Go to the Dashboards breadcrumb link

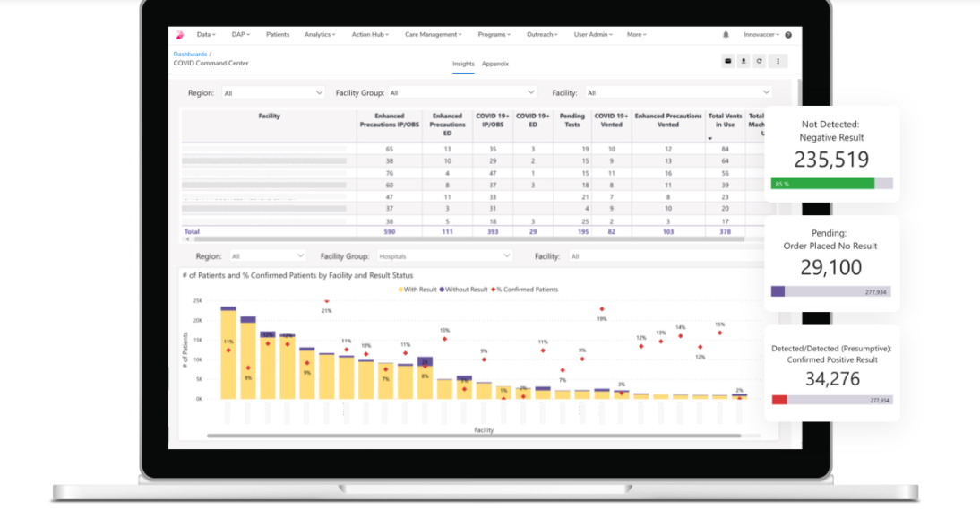pos(190,55)
